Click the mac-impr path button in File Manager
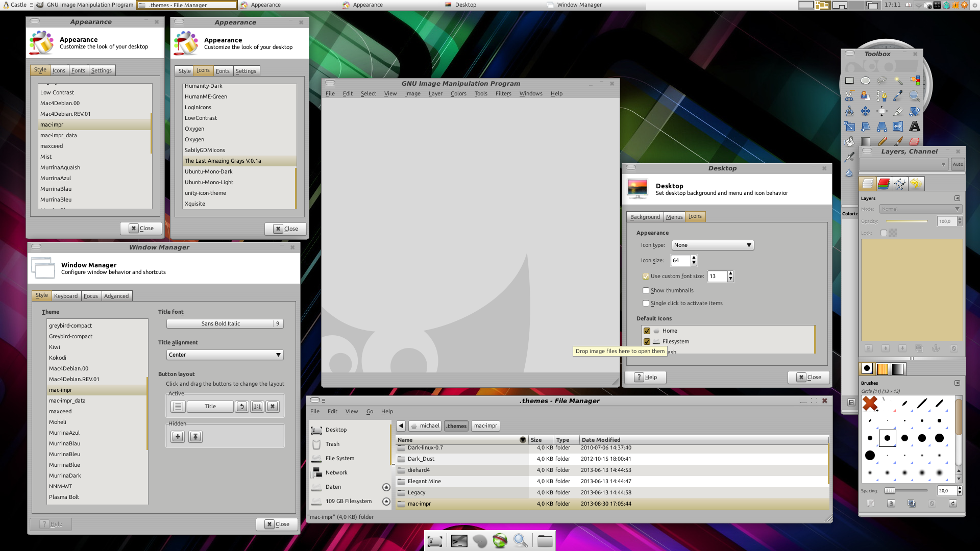980x551 pixels. tap(485, 426)
